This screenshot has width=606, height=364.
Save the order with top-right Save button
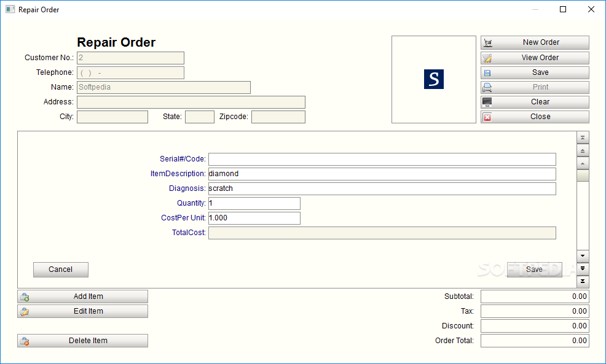coord(535,72)
